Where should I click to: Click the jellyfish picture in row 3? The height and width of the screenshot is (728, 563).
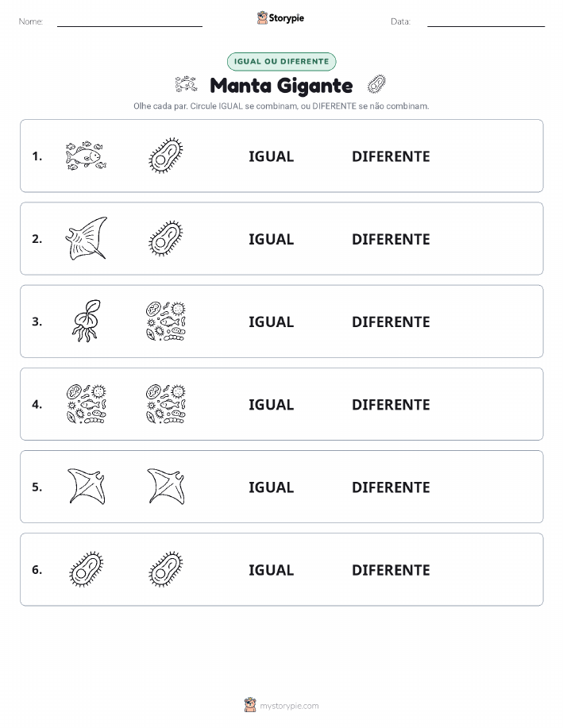coord(86,321)
